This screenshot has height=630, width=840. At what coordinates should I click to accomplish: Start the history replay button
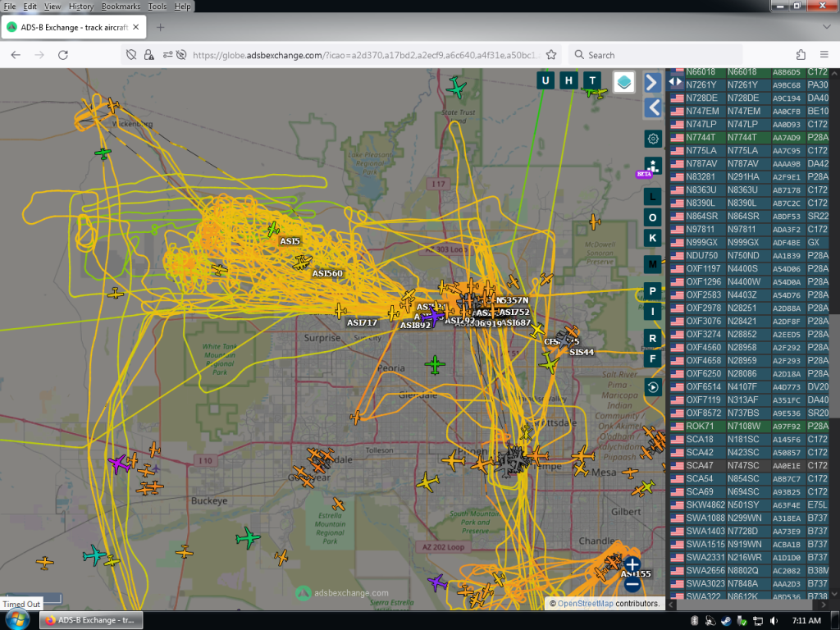(x=652, y=387)
